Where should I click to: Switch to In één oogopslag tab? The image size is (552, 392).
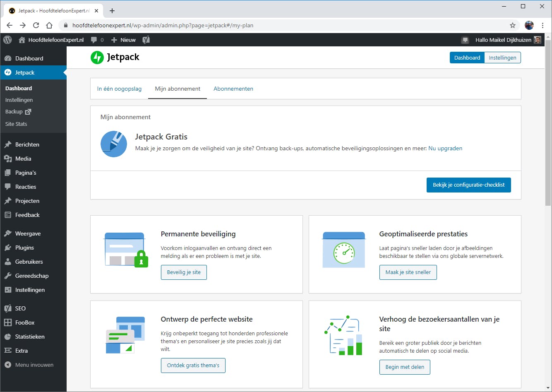click(119, 89)
